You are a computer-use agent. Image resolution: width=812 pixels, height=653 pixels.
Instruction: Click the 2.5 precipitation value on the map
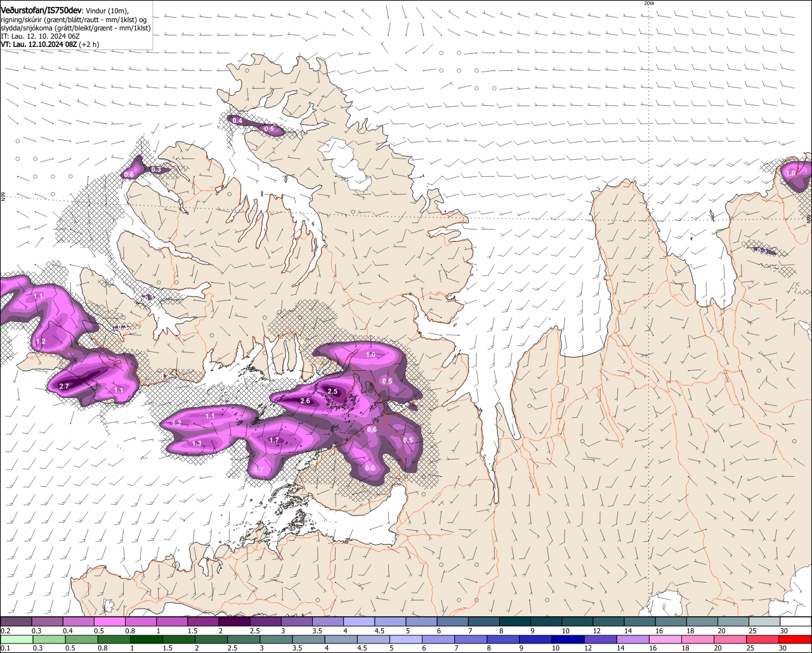coord(332,391)
